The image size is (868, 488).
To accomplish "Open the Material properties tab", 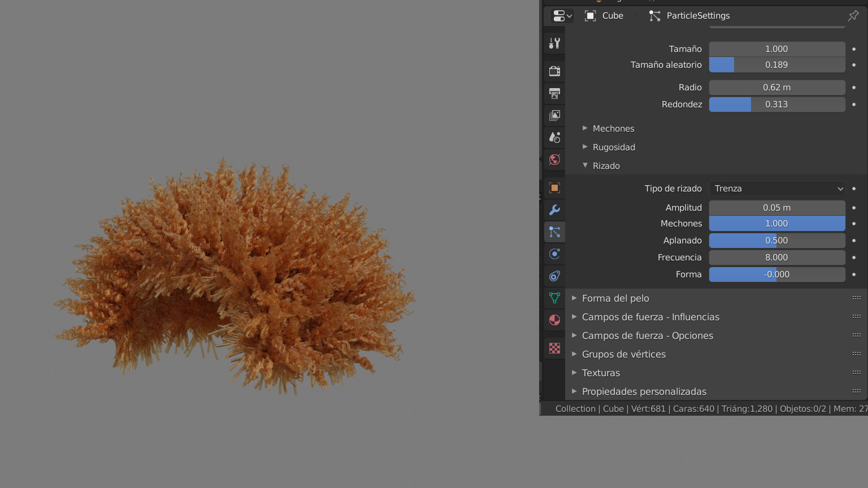I will (554, 320).
